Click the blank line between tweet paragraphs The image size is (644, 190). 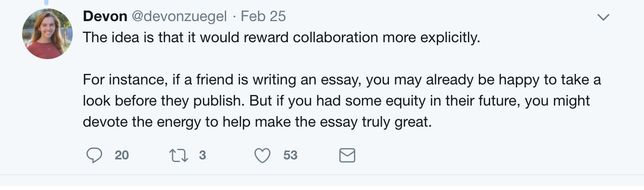coord(342,60)
